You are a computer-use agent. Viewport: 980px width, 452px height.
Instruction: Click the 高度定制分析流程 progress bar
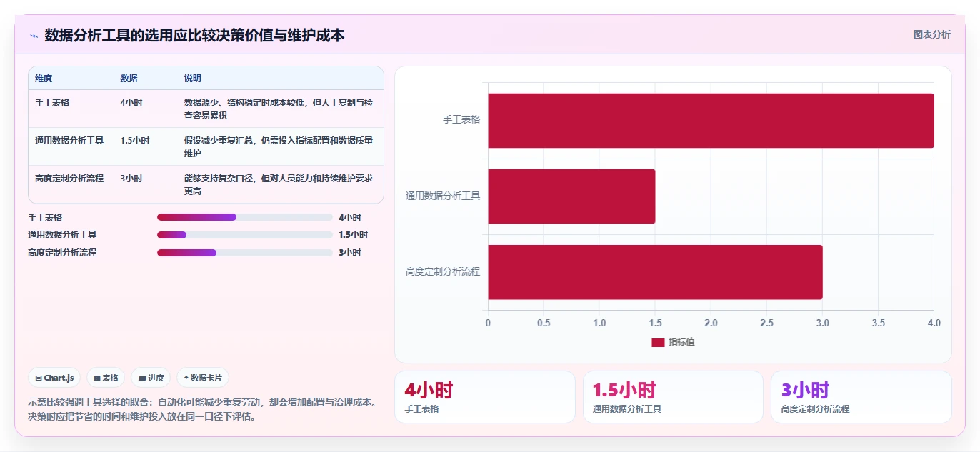point(245,253)
